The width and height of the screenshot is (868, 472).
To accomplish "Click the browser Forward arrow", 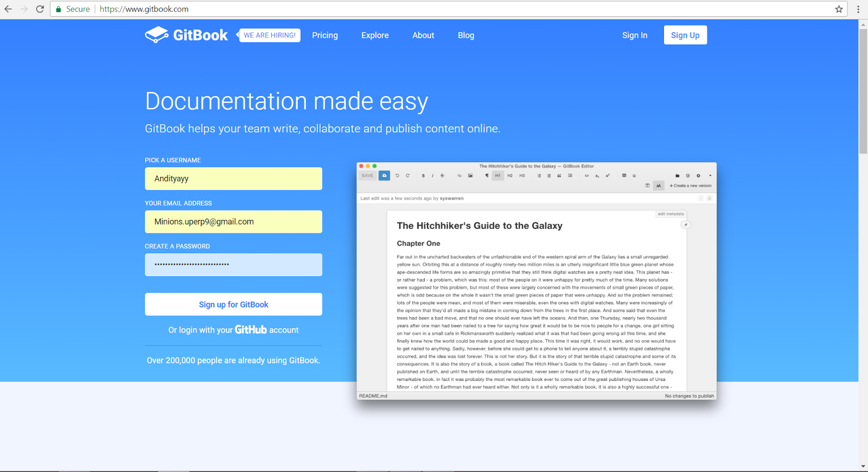I will click(x=24, y=9).
